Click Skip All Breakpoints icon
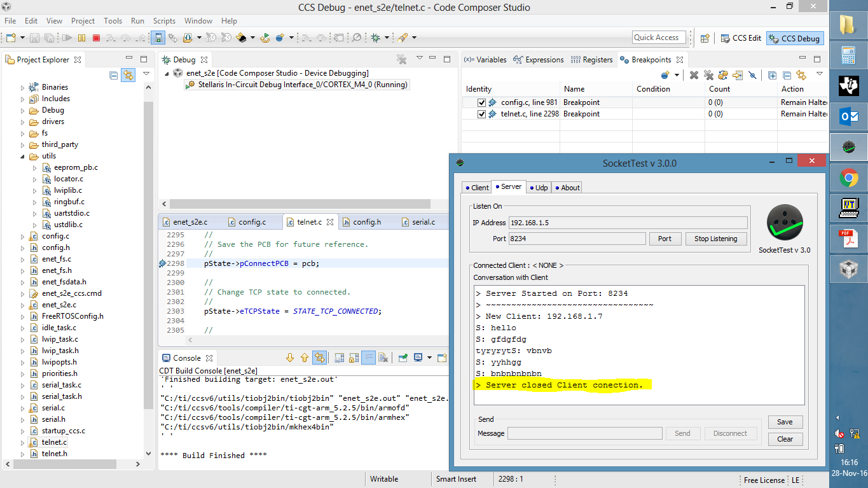Image resolution: width=868 pixels, height=488 pixels. [x=752, y=75]
